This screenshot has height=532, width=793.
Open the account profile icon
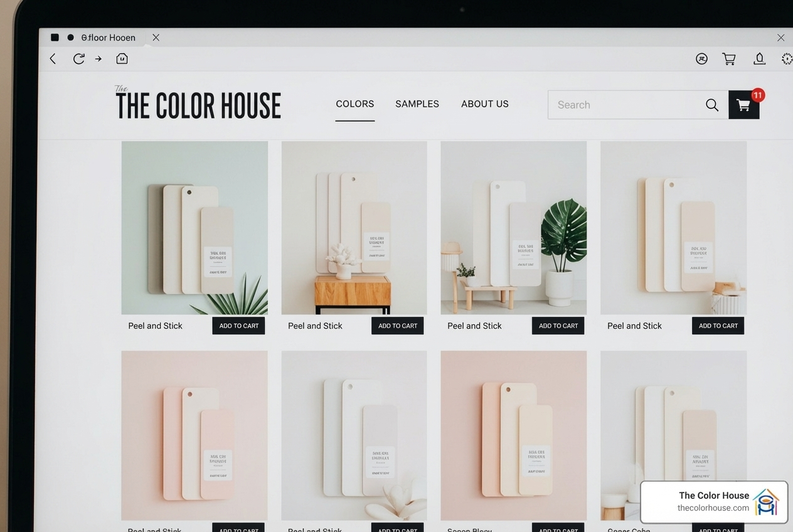(701, 58)
